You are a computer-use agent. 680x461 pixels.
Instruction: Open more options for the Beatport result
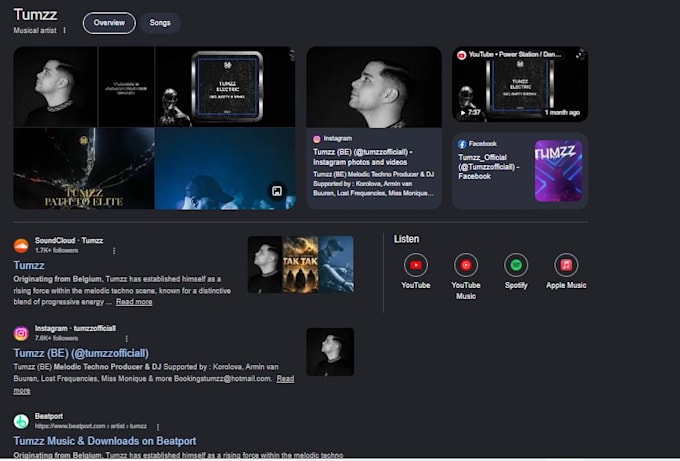158,427
